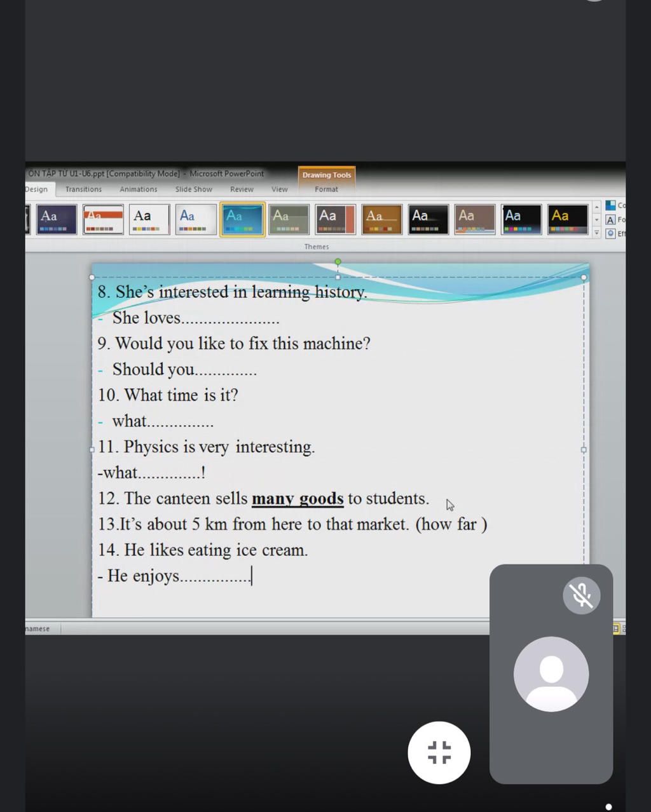Click '9. Would you like to fix this machine?'
Screen dimensions: 651x812
click(234, 344)
